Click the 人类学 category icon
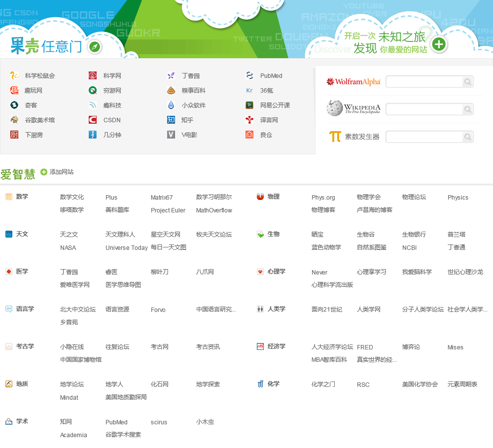This screenshot has width=493, height=448. (260, 309)
